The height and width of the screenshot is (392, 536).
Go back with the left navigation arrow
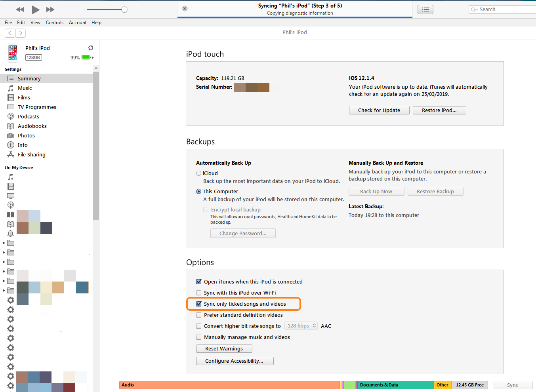tap(10, 33)
